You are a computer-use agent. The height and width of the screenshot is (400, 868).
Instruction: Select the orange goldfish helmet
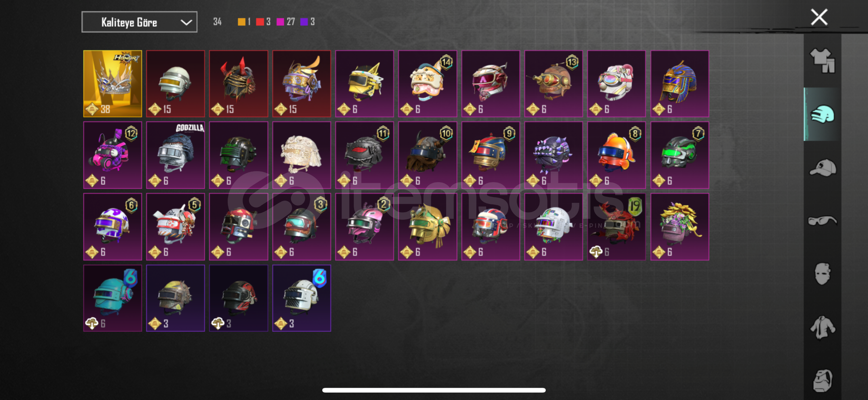616,155
